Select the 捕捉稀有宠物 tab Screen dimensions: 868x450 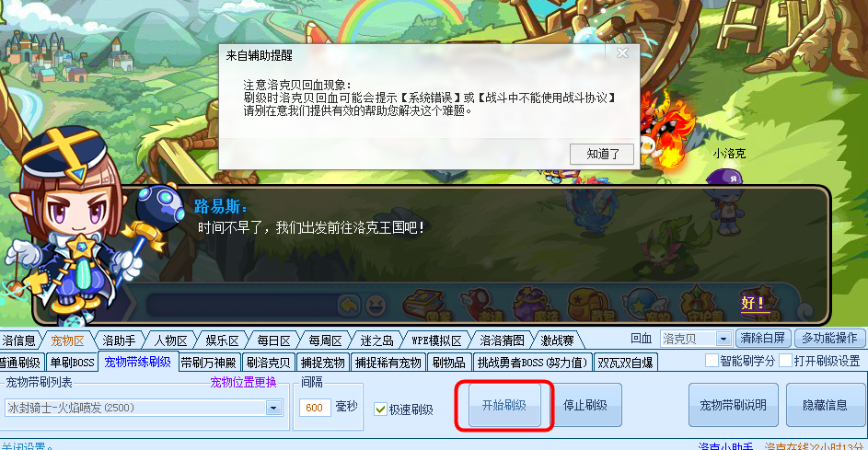(388, 363)
